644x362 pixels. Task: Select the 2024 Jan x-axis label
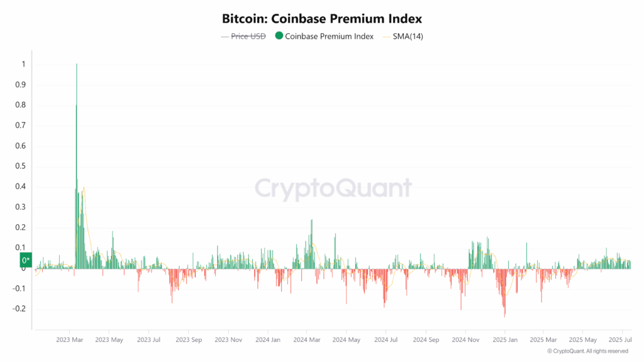[x=268, y=340]
